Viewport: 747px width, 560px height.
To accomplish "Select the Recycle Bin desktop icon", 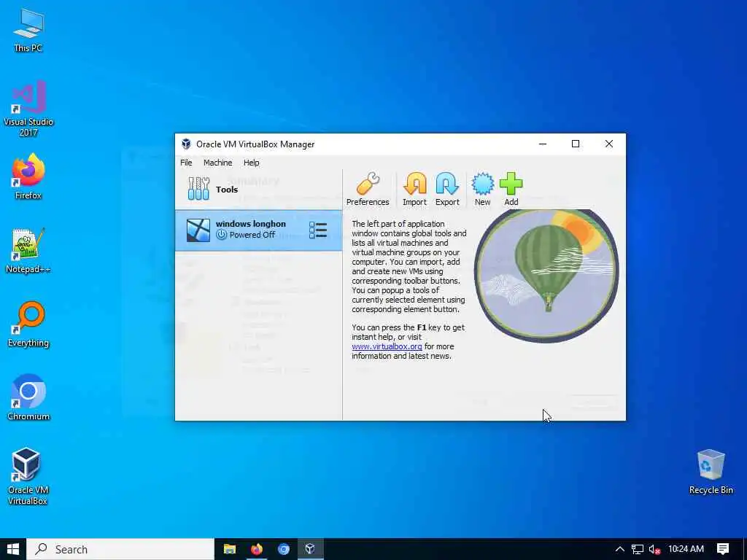I will pos(711,472).
